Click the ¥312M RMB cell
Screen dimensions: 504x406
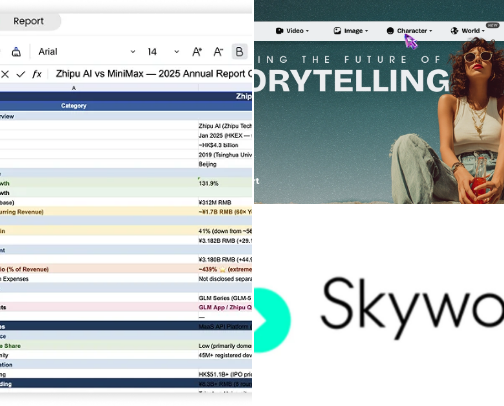click(225, 202)
